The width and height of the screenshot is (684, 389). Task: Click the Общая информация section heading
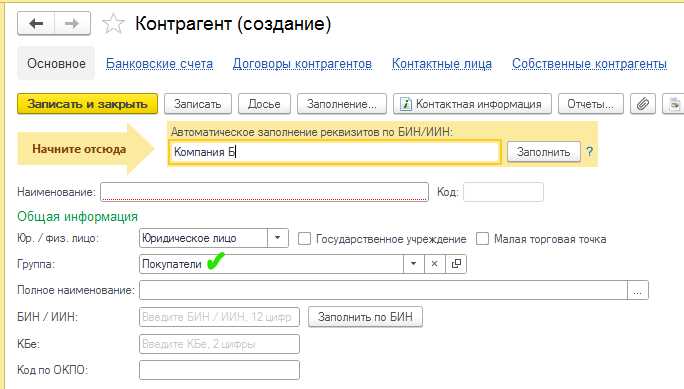[x=77, y=217]
